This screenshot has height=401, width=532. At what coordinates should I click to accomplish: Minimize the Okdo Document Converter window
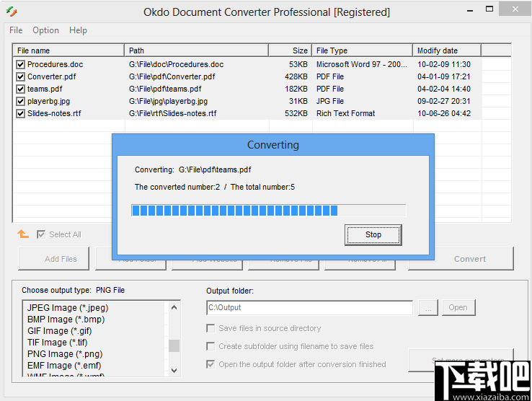[x=470, y=10]
